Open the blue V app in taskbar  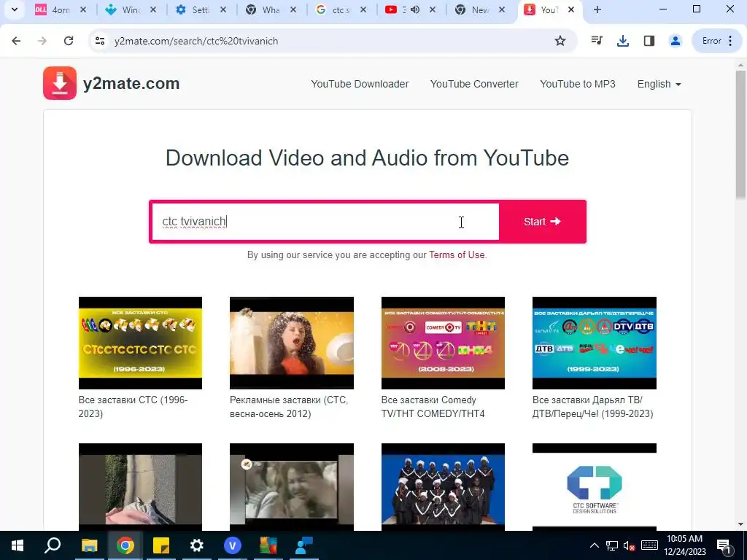pos(232,545)
